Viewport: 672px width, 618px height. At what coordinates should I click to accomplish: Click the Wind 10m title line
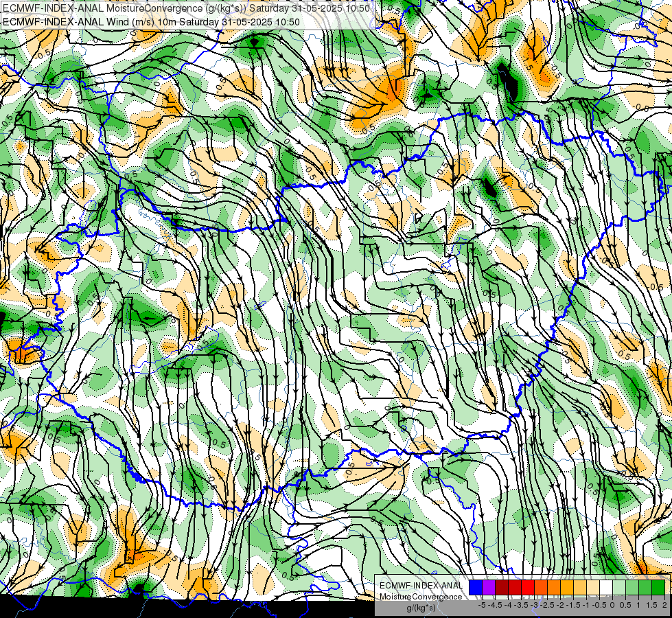tap(151, 22)
